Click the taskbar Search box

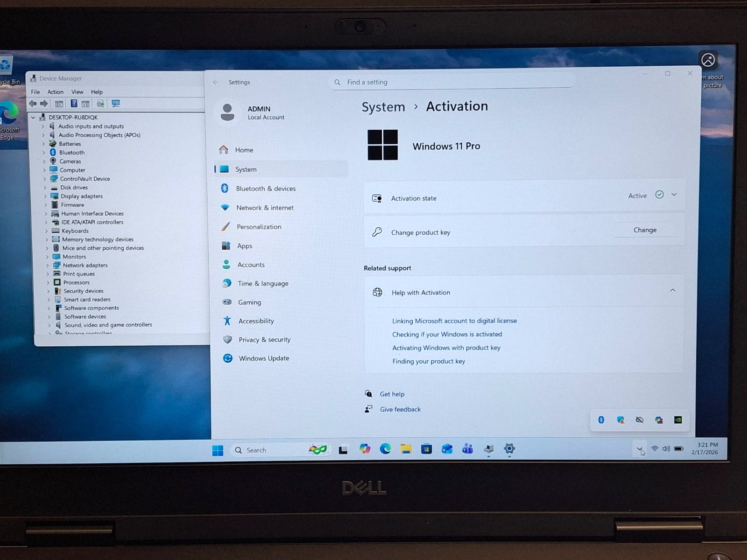click(x=281, y=450)
